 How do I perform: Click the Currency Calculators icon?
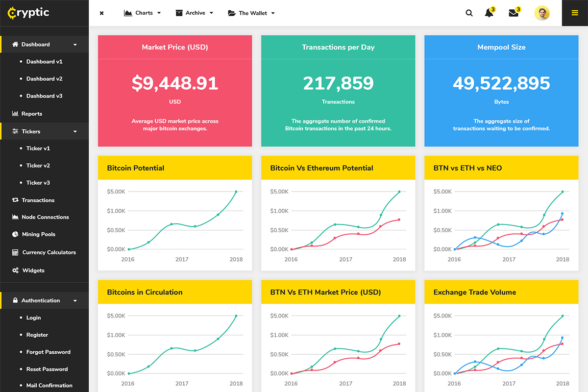[x=15, y=252]
